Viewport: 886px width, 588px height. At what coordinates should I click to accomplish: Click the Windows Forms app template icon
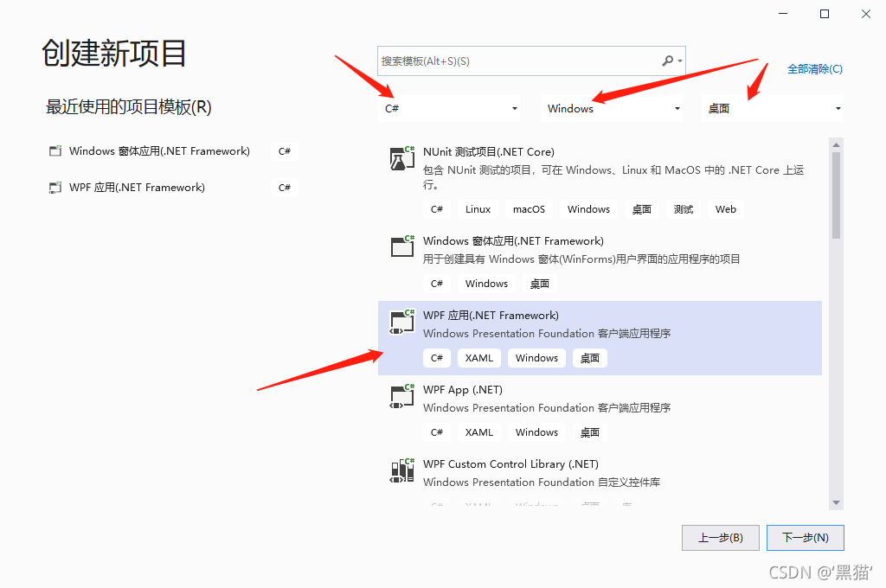coord(402,246)
